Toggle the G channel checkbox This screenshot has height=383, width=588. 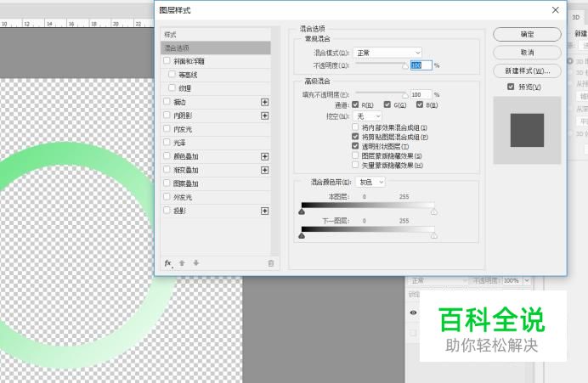click(x=387, y=104)
